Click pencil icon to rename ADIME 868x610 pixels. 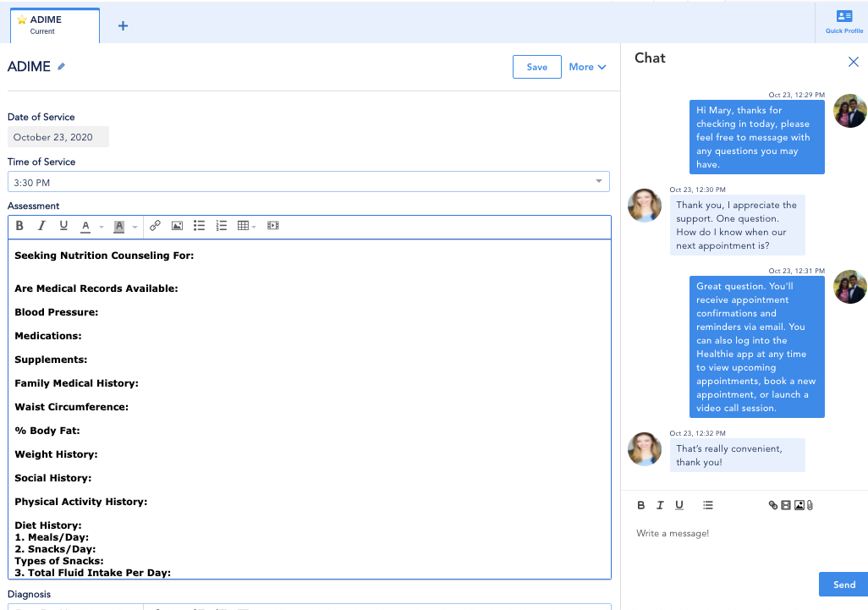click(62, 67)
